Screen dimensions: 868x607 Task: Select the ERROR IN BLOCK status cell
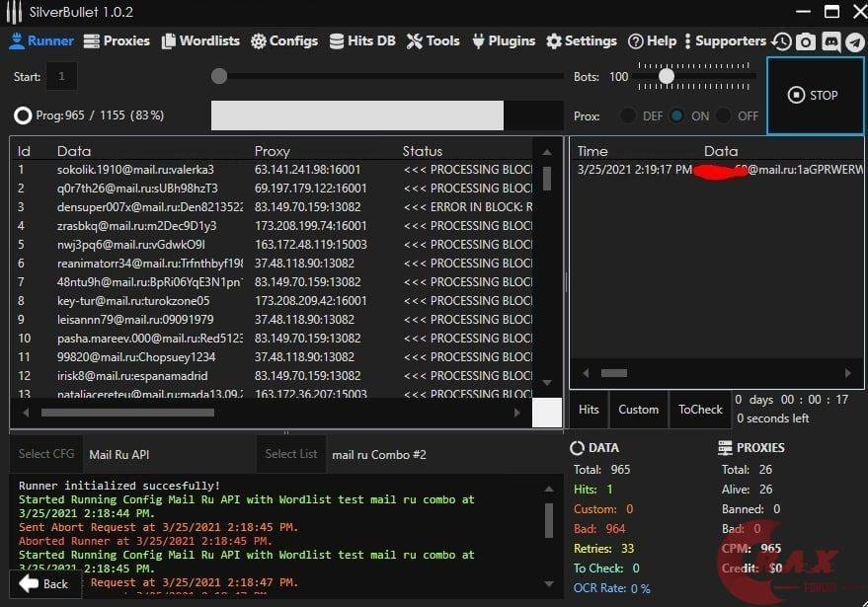click(x=468, y=207)
